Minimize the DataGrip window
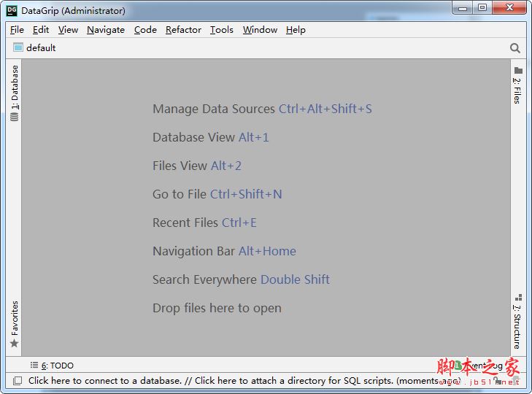The width and height of the screenshot is (532, 394). (463, 8)
